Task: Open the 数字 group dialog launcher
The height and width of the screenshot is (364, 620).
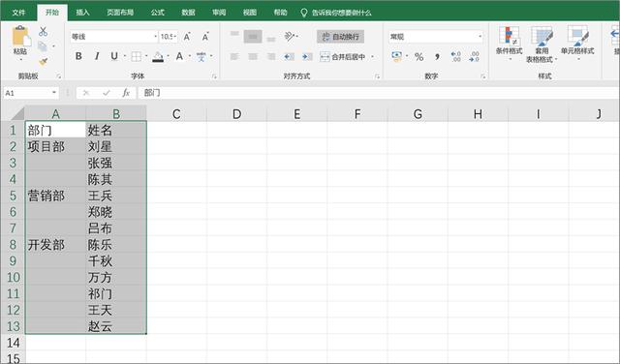Action: (483, 76)
